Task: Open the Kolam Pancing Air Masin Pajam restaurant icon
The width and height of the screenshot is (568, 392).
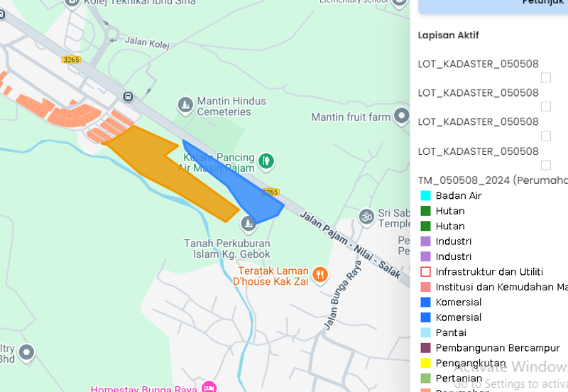Action: coord(266,160)
